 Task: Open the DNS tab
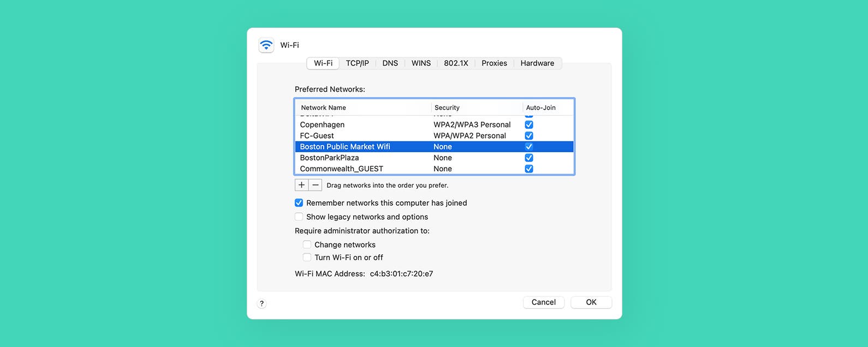390,63
